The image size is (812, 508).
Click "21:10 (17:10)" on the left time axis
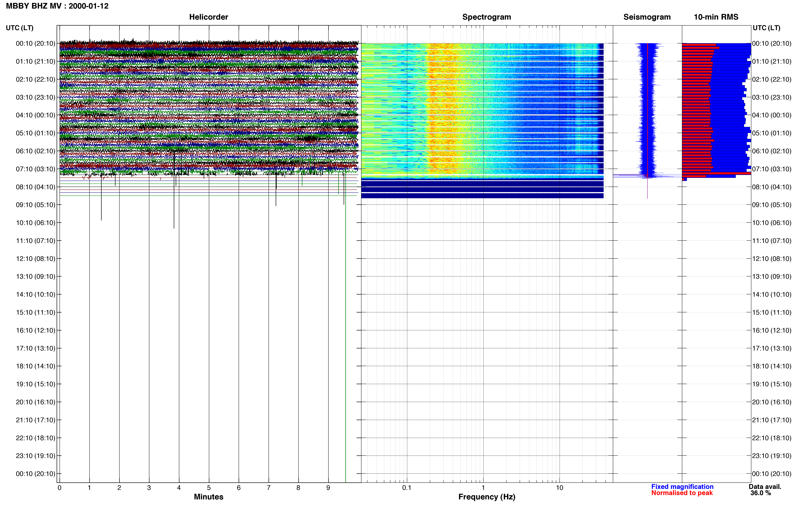point(36,420)
